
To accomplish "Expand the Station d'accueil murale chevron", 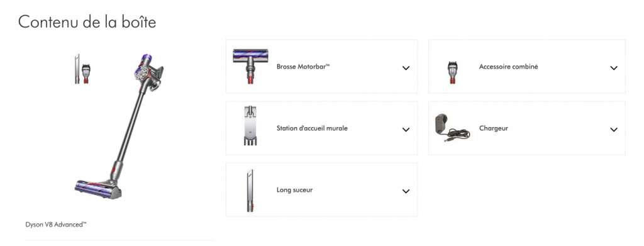I will (406, 130).
